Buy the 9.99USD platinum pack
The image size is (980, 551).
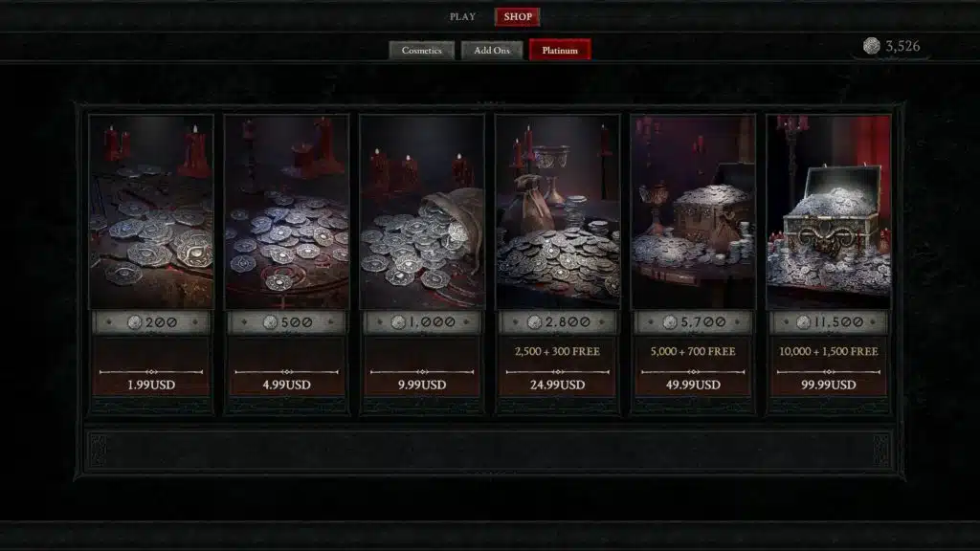pyautogui.click(x=422, y=385)
